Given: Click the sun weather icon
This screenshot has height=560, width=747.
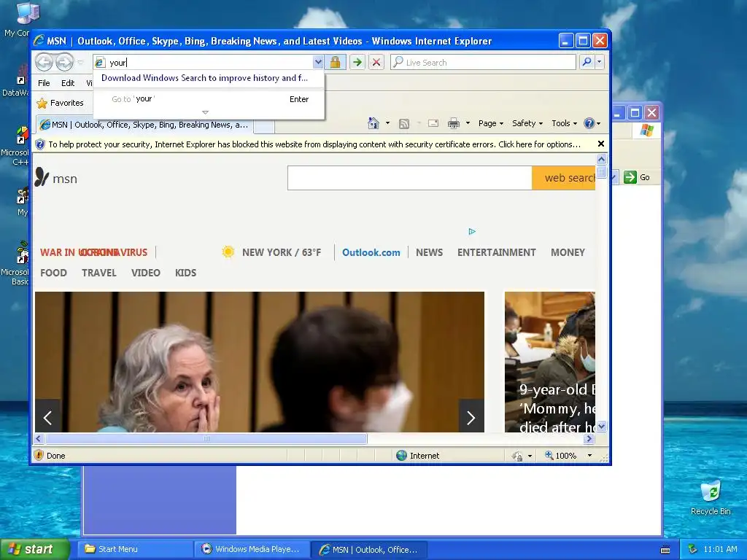Looking at the screenshot, I should 228,252.
